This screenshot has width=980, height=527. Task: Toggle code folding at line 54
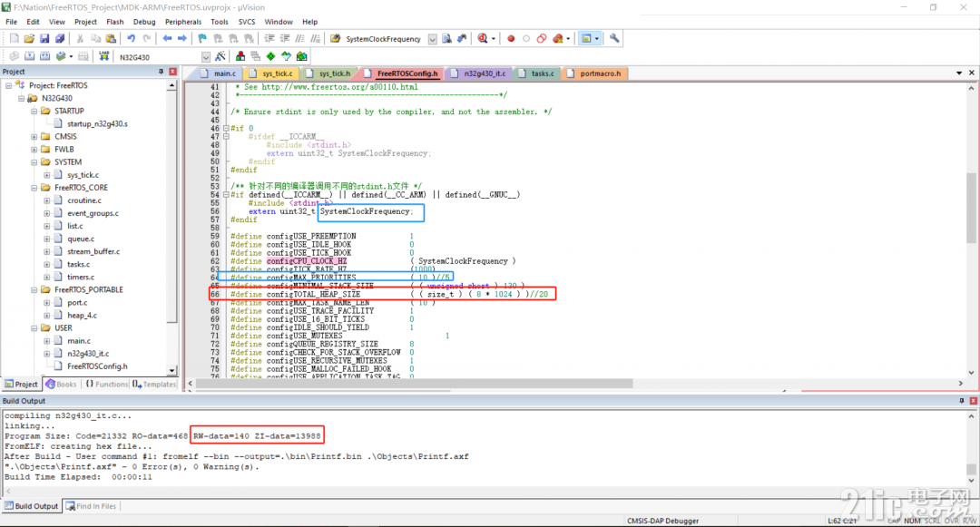click(x=226, y=195)
